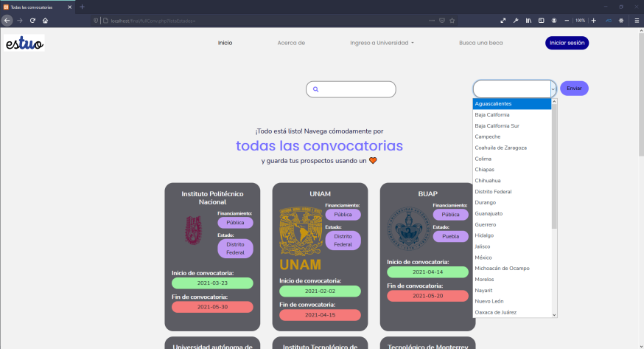Click the tracking protection shield icon
The width and height of the screenshot is (644, 349).
tap(96, 21)
